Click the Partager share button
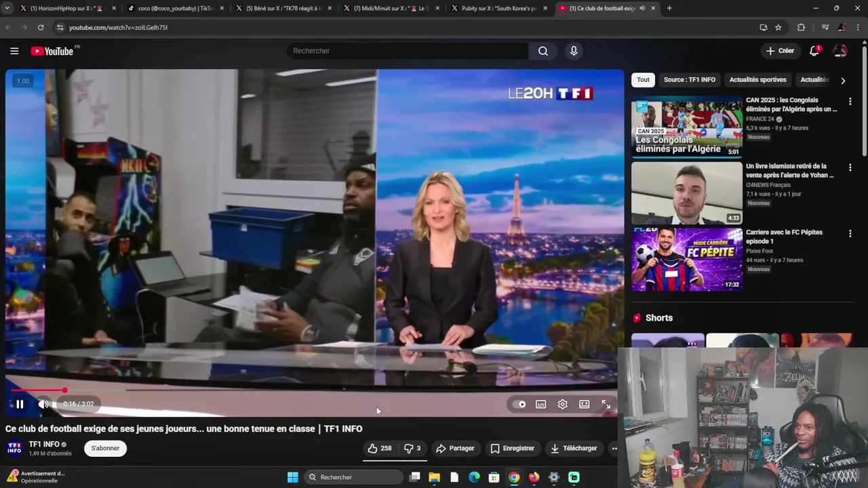 point(455,448)
